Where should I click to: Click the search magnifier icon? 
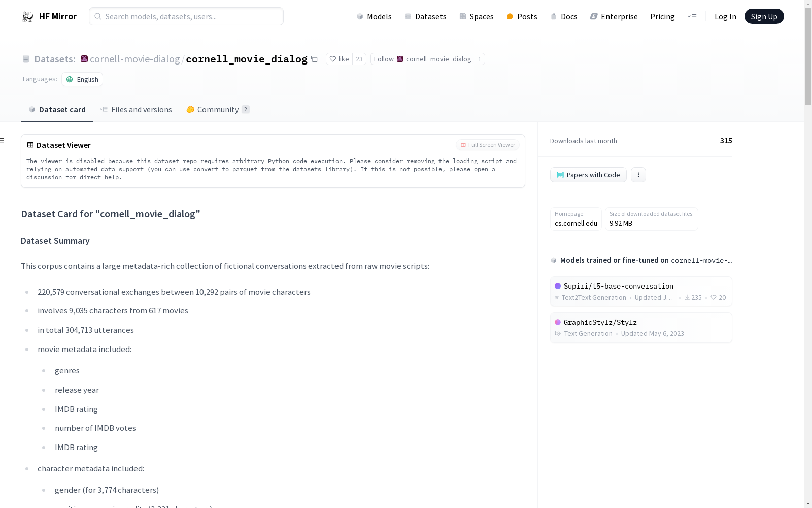(x=98, y=16)
